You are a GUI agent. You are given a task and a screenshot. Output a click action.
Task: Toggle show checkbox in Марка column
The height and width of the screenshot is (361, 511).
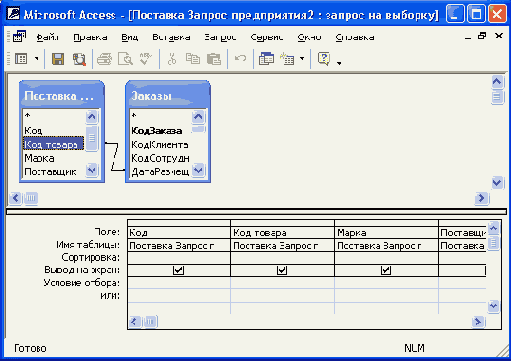tap(386, 270)
